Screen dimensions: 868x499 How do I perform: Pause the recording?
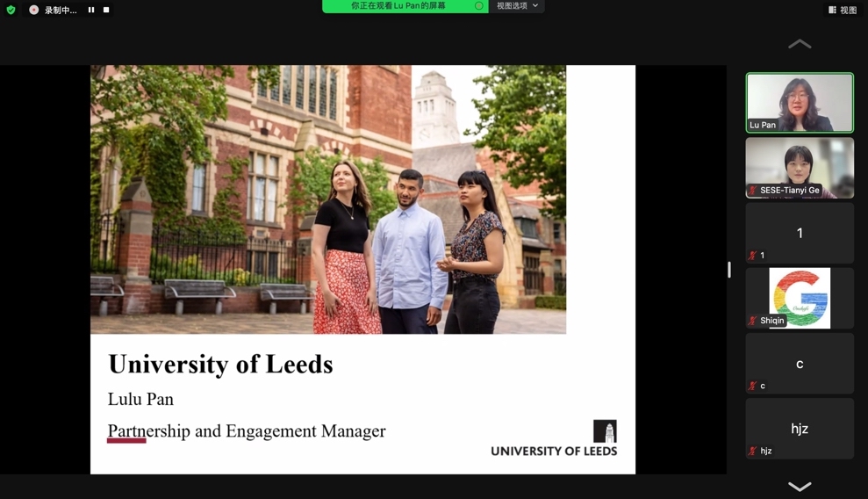click(91, 10)
